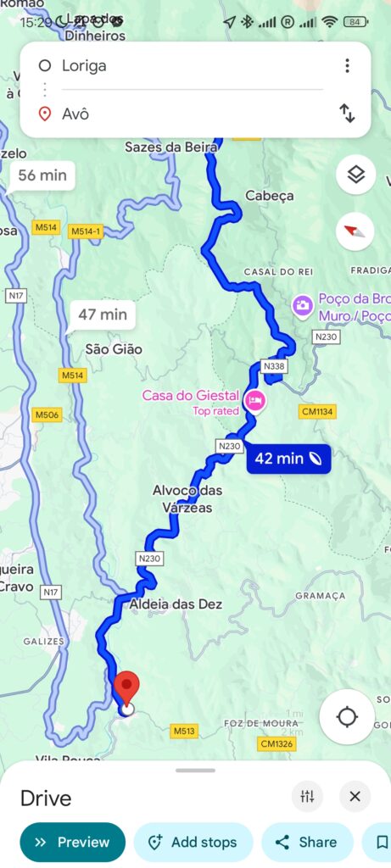Viewport: 391px width, 868px height.
Task: Tap the compass to reset north
Action: (x=355, y=231)
